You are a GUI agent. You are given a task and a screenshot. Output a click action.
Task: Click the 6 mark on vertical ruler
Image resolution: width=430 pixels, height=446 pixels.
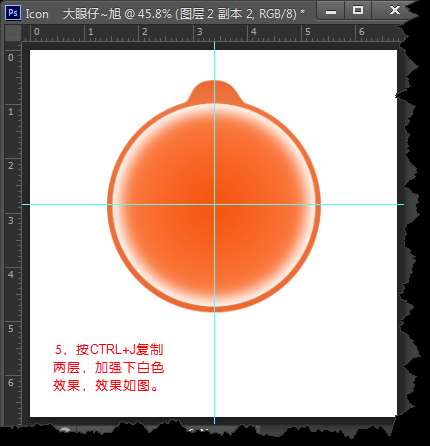click(11, 383)
